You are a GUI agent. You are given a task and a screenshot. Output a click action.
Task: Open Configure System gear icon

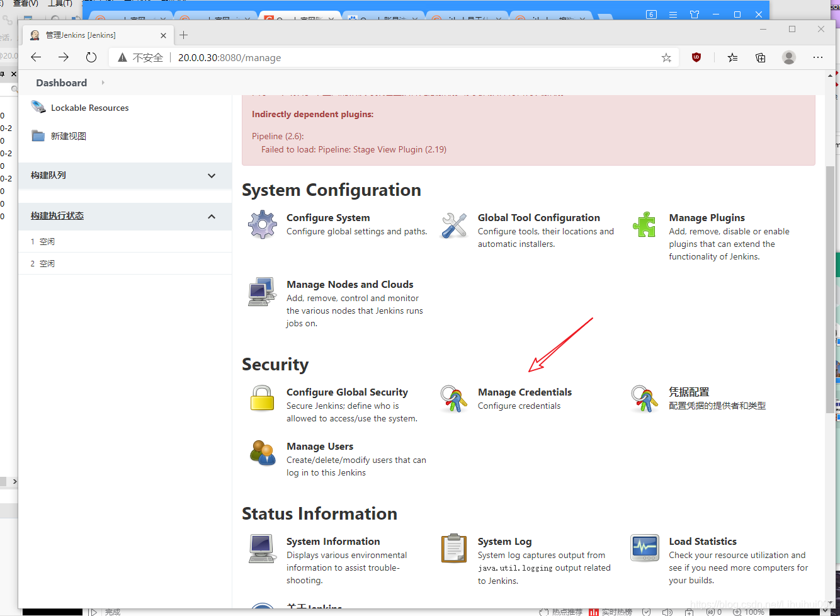click(x=263, y=224)
